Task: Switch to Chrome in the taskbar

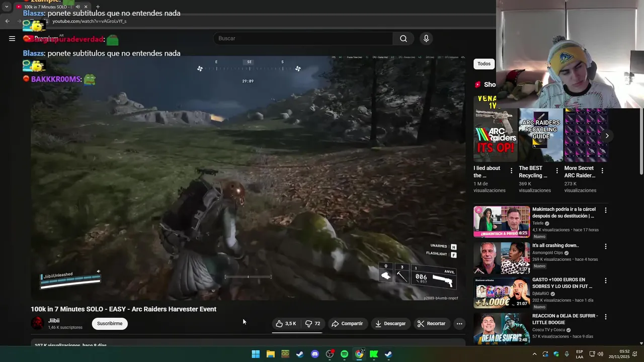Action: click(359, 354)
